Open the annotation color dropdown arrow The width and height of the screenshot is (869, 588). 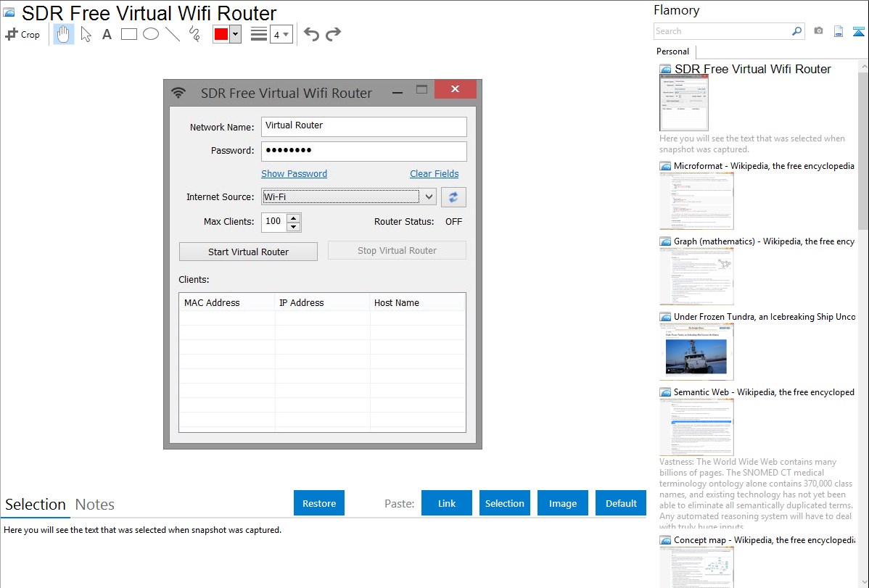pyautogui.click(x=236, y=34)
